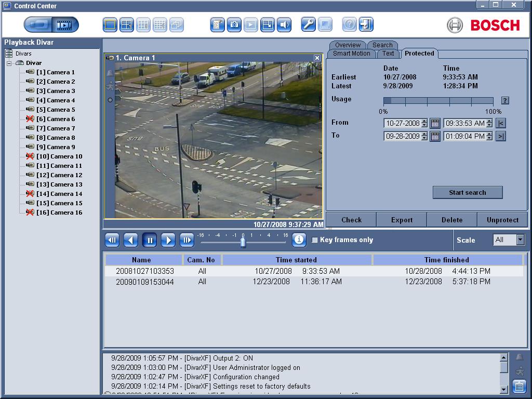Image resolution: width=532 pixels, height=399 pixels.
Task: Sort by the Time started column header
Action: coord(297,260)
